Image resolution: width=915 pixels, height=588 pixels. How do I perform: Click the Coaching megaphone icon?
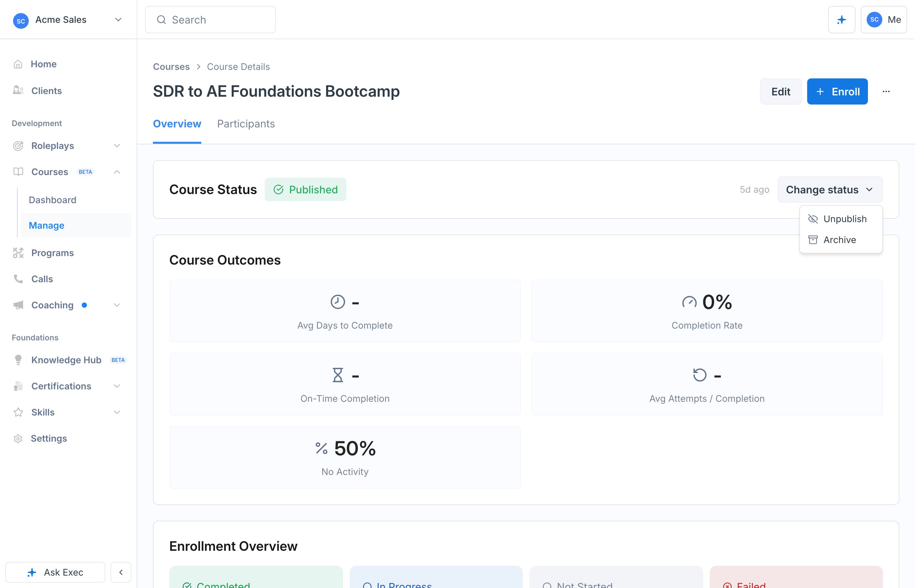[18, 305]
